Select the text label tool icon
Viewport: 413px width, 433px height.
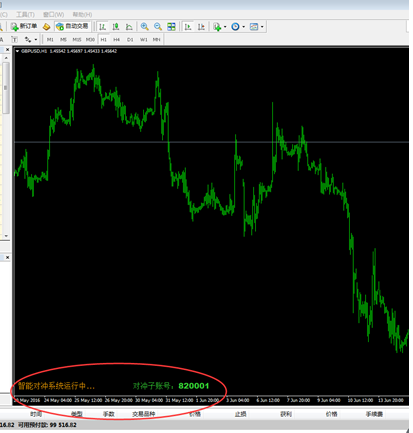tap(14, 40)
